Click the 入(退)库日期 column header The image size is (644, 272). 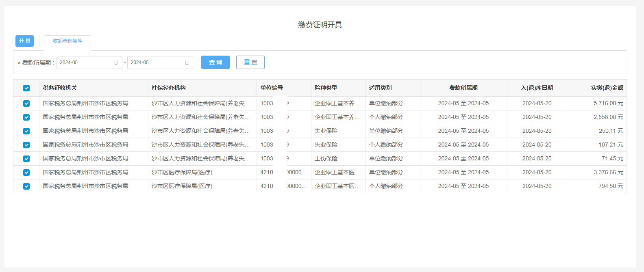tap(537, 88)
